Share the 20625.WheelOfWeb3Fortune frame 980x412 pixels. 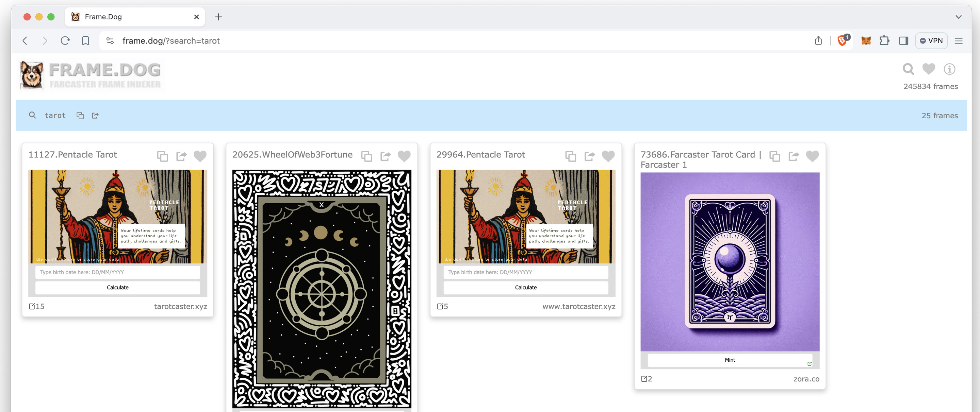(386, 156)
